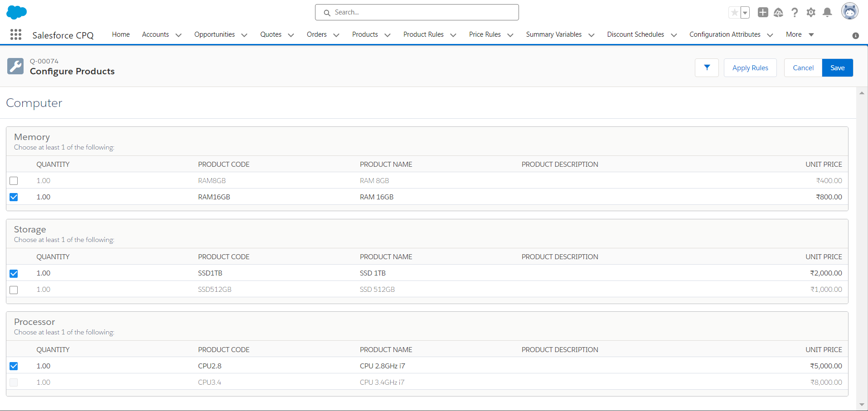868x411 pixels.
Task: Uncheck the SSD 1TB option
Action: 14,273
